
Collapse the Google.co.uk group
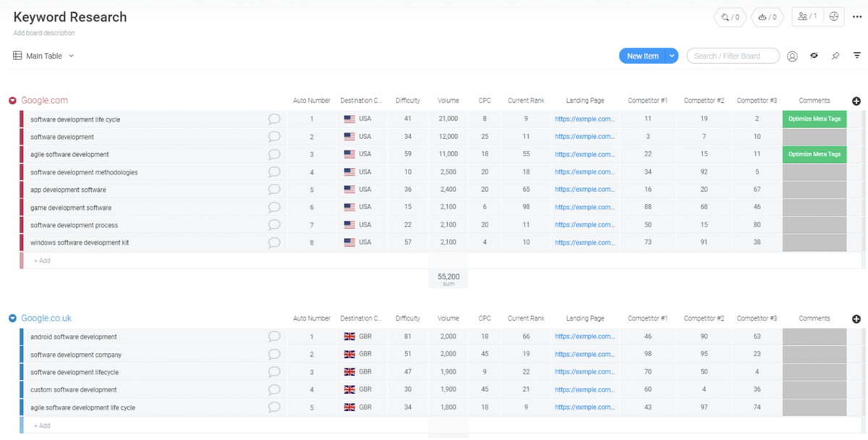click(13, 317)
